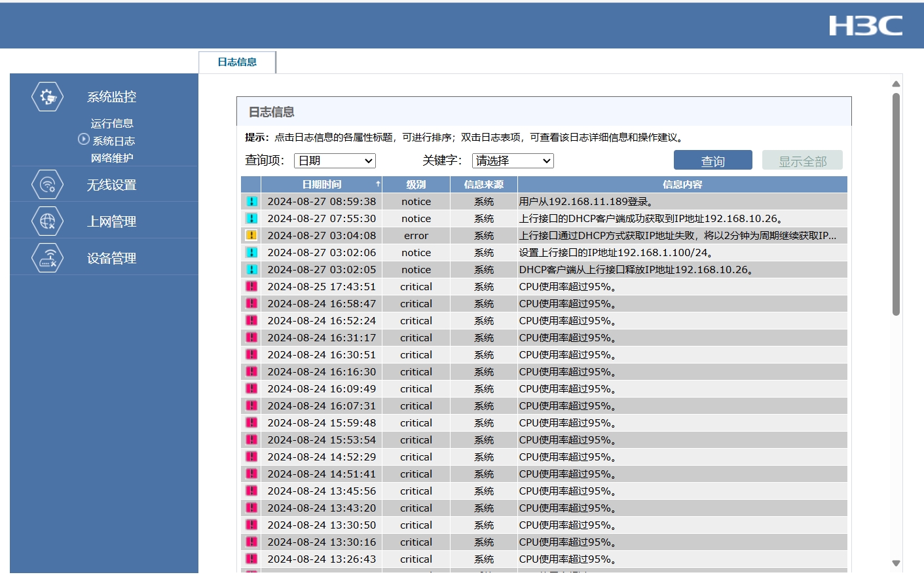The width and height of the screenshot is (924, 581).
Task: Click the System Monitoring gear hexagon icon
Action: coord(47,97)
